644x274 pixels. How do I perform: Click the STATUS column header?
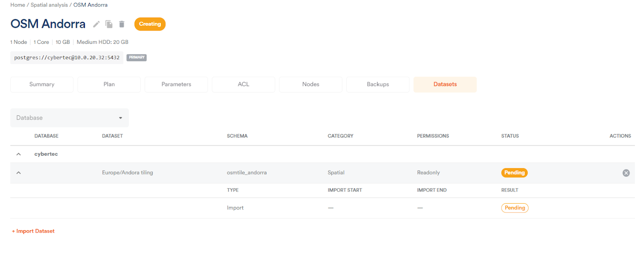coord(510,136)
